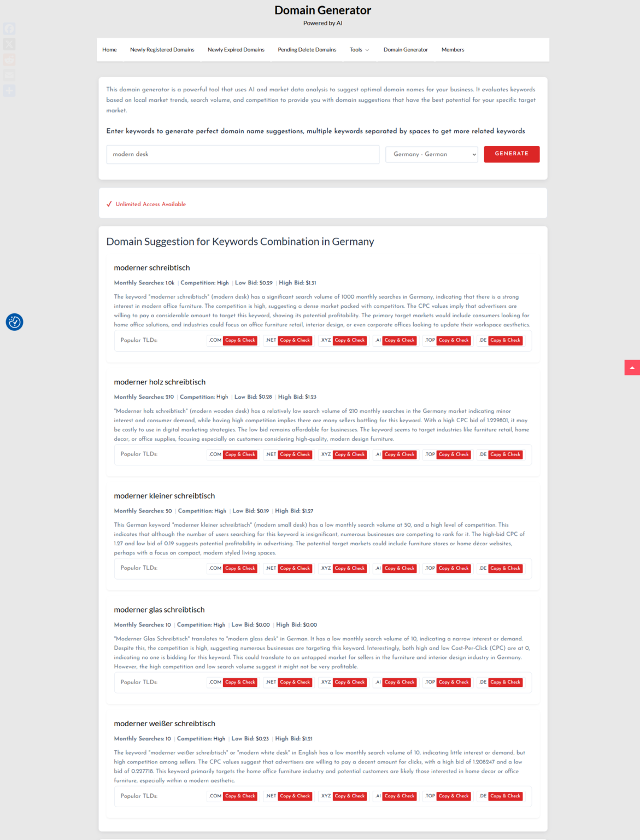Select the heading moderner holz schreibtisch
The height and width of the screenshot is (840, 640).
click(160, 382)
